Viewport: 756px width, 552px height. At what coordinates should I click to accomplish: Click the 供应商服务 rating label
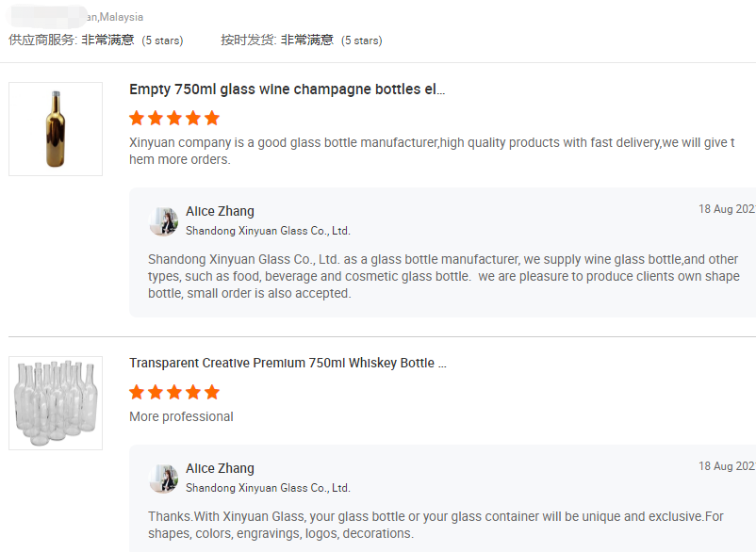click(x=42, y=40)
